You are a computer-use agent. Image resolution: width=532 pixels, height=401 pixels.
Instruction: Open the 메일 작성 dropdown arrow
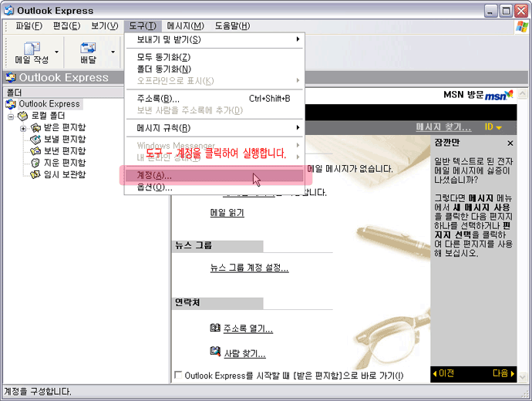[x=56, y=52]
